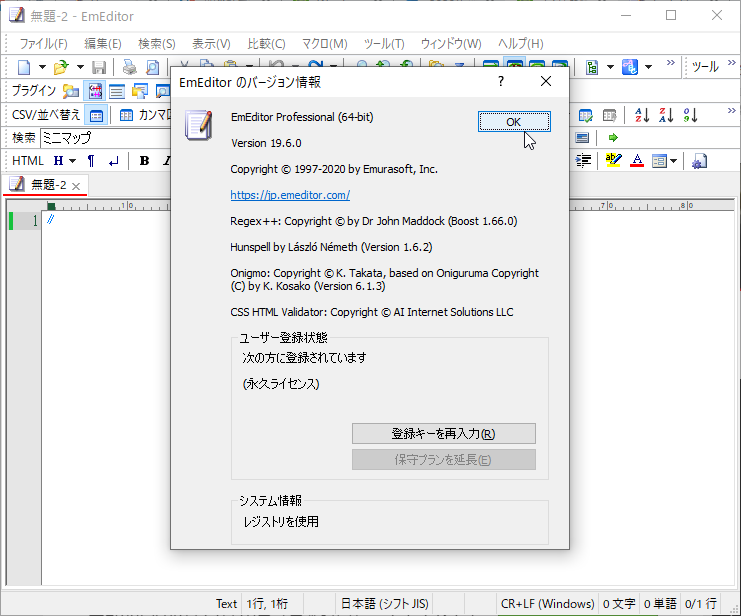The height and width of the screenshot is (616, 741).
Task: Insert line break with return-arrow icon
Action: point(113,161)
